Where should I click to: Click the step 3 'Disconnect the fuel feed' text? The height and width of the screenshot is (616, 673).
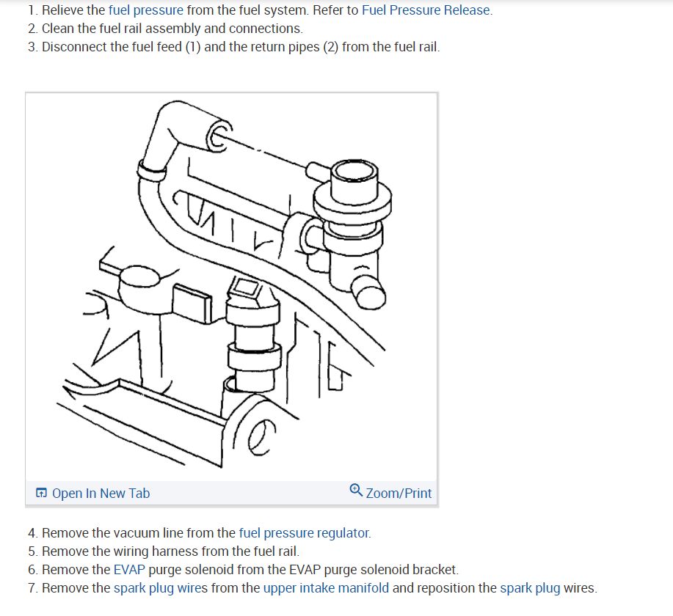(112, 46)
